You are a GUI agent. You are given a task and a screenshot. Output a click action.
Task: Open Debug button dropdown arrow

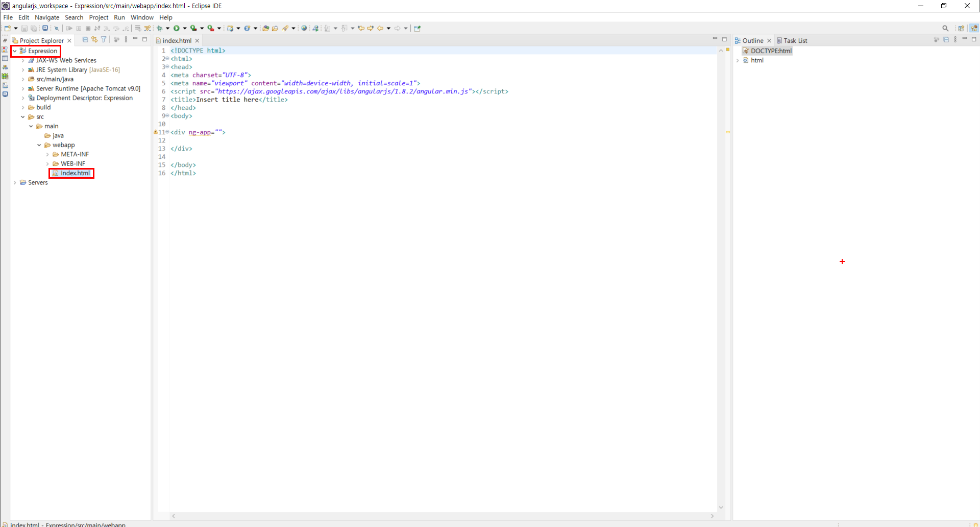coord(167,28)
